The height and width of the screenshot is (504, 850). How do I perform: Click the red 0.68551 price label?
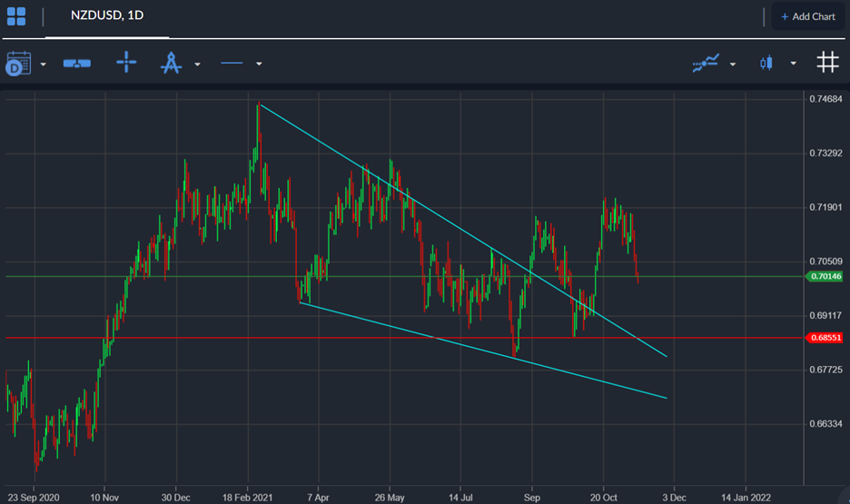click(824, 338)
